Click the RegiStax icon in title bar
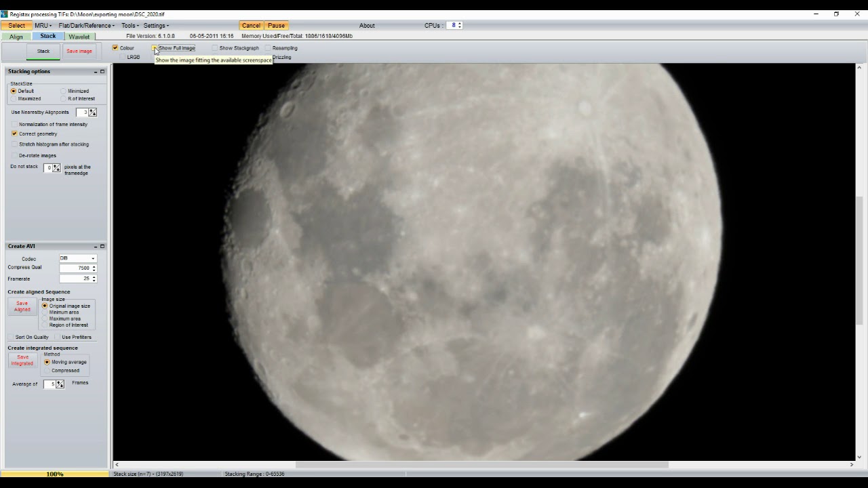Screen dimensions: 868x488 (4, 14)
